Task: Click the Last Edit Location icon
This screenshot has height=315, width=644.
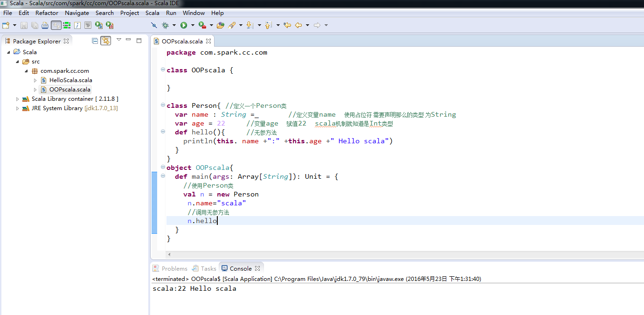Action: click(x=287, y=25)
